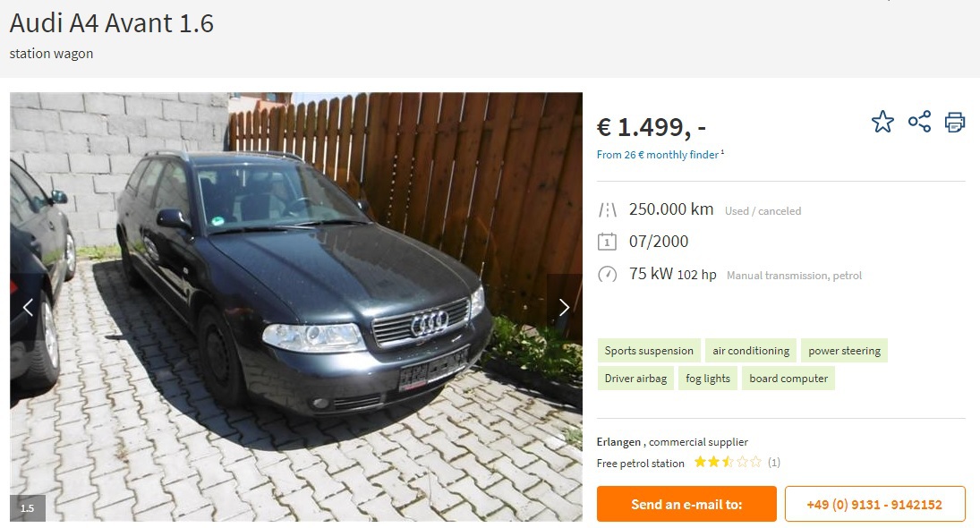Viewport: 980px width, 528px height.
Task: Select the power steering tag
Action: [x=844, y=351]
